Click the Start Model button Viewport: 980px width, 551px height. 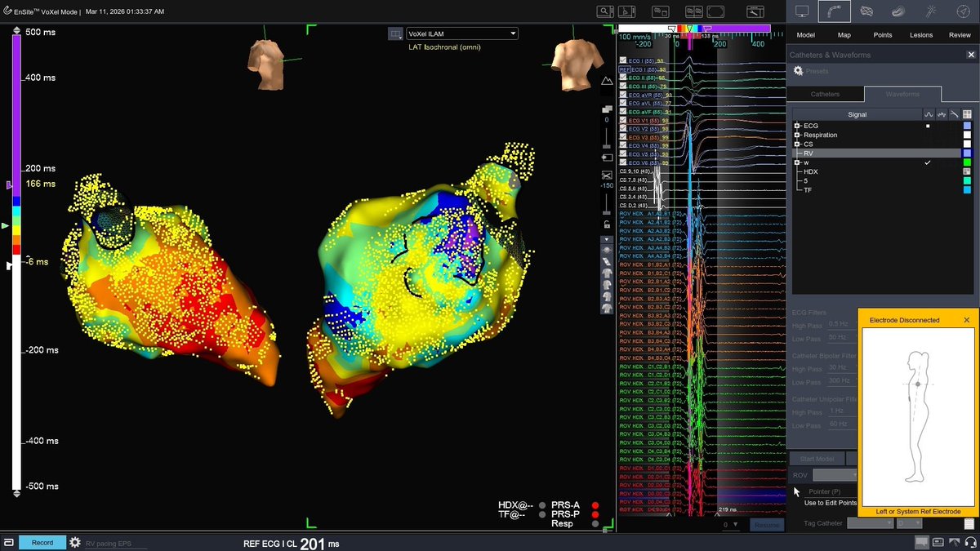(x=816, y=459)
